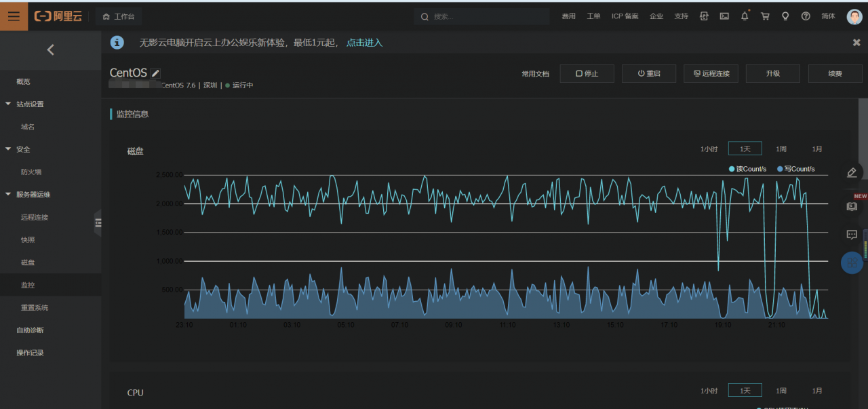Screen dimensions: 868x409
Task: Set disk chart range to 1月
Action: (x=817, y=149)
